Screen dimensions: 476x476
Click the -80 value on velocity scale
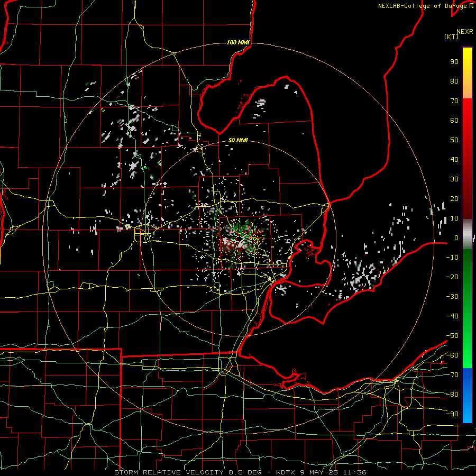tap(452, 395)
